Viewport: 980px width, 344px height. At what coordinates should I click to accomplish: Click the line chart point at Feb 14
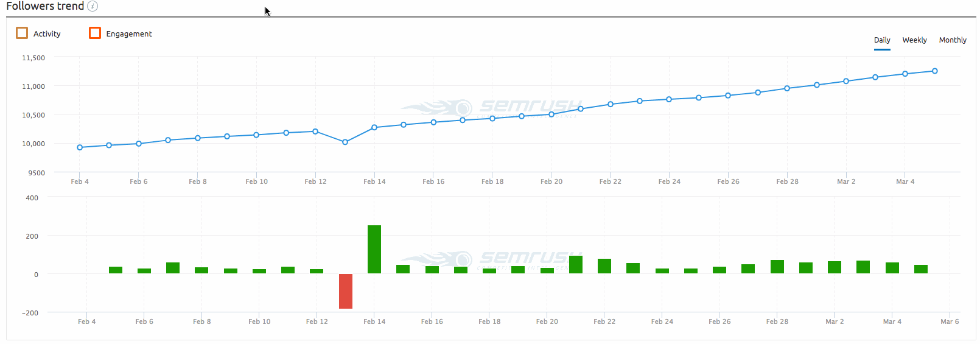coord(374,127)
